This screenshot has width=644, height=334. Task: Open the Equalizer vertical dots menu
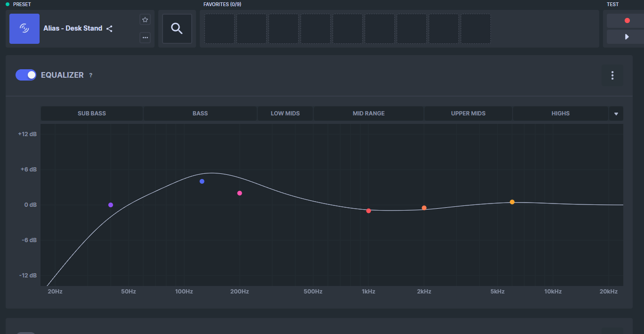click(x=612, y=75)
